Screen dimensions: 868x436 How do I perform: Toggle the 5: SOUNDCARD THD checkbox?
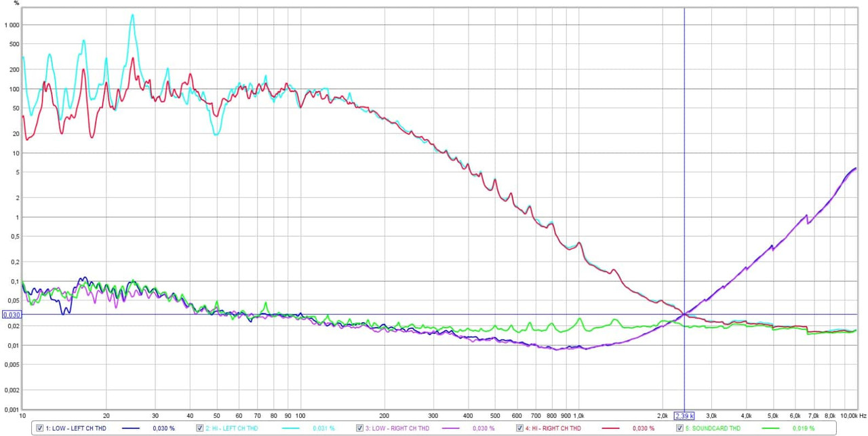click(x=679, y=428)
